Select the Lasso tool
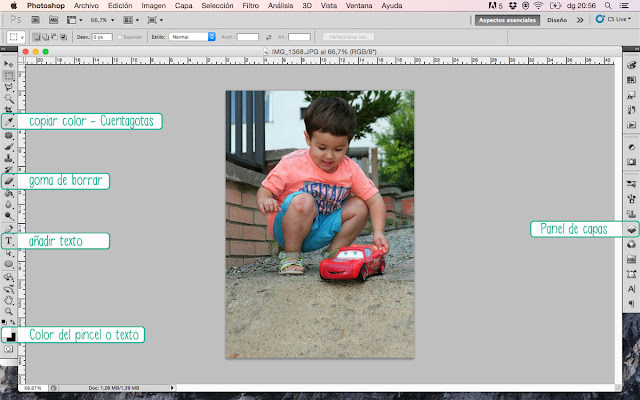 point(9,87)
